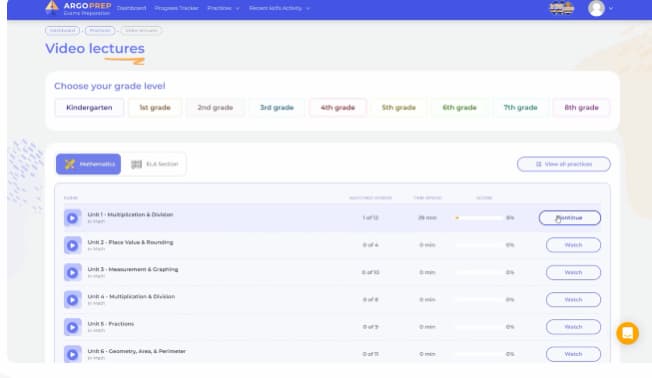Click the 'Video lectures' page heading

[x=95, y=49]
